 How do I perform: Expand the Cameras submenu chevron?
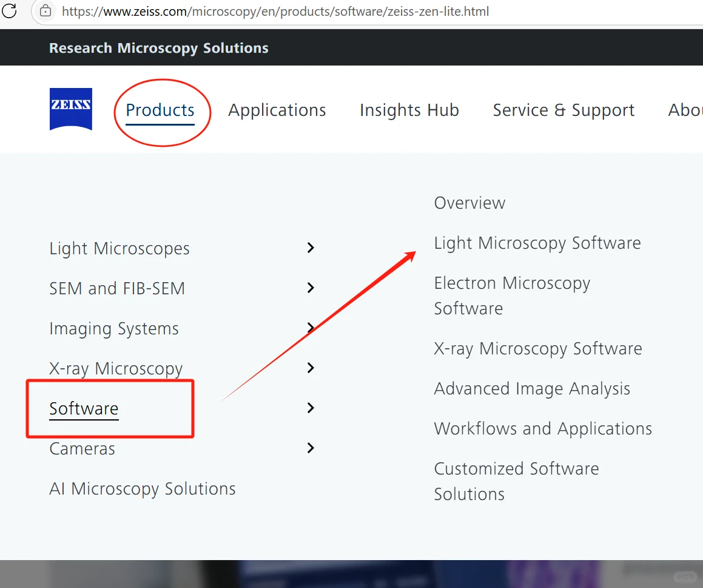point(311,448)
